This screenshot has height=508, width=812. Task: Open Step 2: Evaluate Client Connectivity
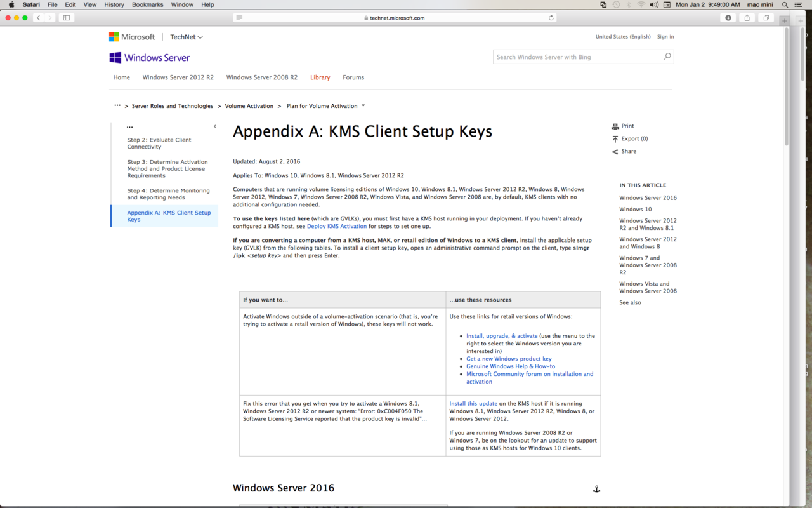[x=159, y=144]
